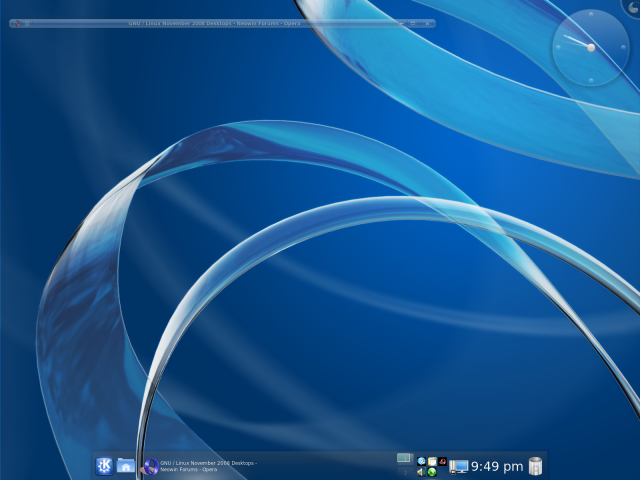
Task: Minimize the shaded Opera window
Action: pyautogui.click(x=401, y=23)
